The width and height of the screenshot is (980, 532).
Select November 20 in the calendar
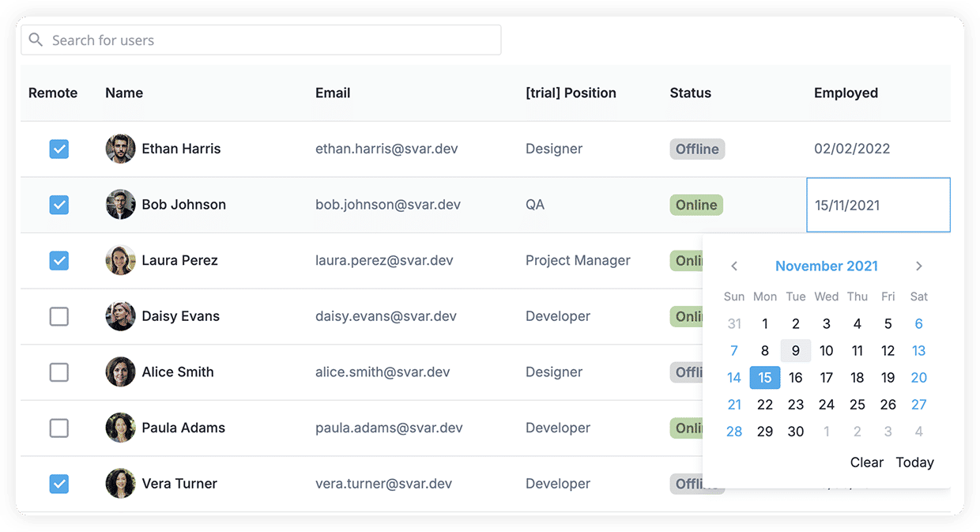coord(918,377)
